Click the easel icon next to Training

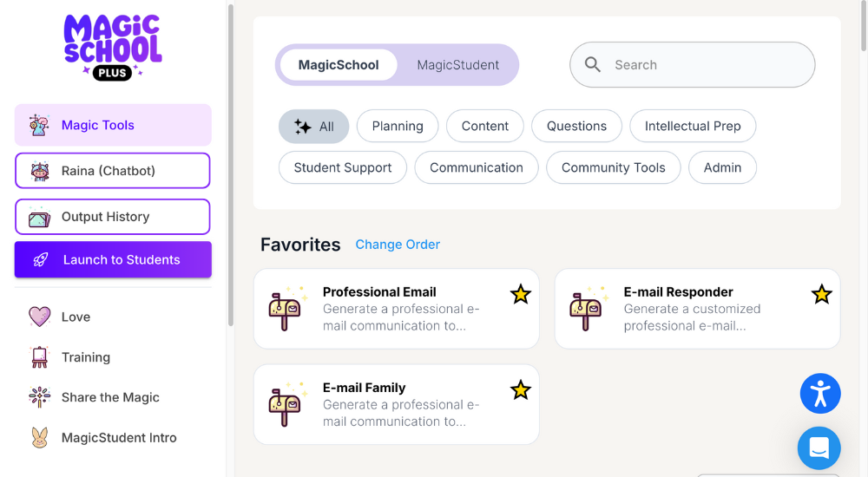pyautogui.click(x=39, y=357)
